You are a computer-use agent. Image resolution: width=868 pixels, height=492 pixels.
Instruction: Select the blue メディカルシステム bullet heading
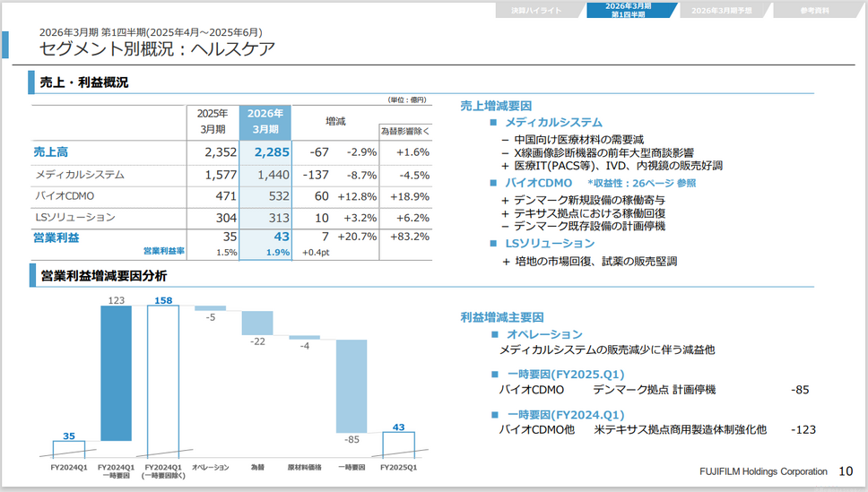pos(553,122)
